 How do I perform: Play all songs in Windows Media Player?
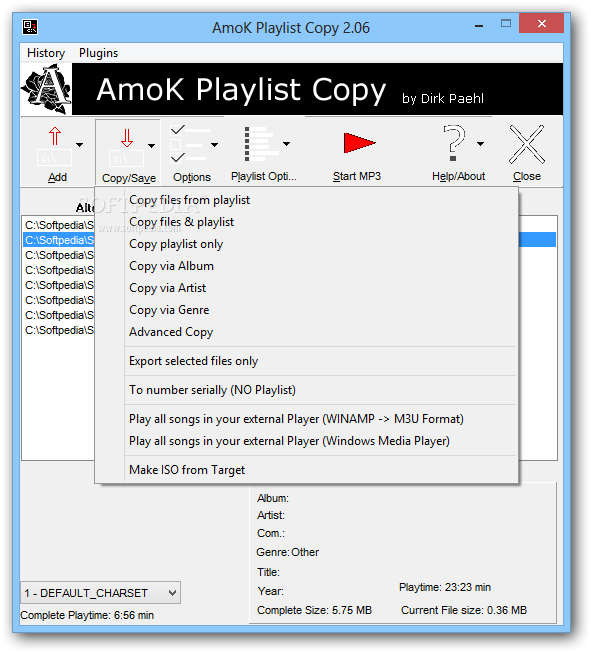[x=307, y=441]
